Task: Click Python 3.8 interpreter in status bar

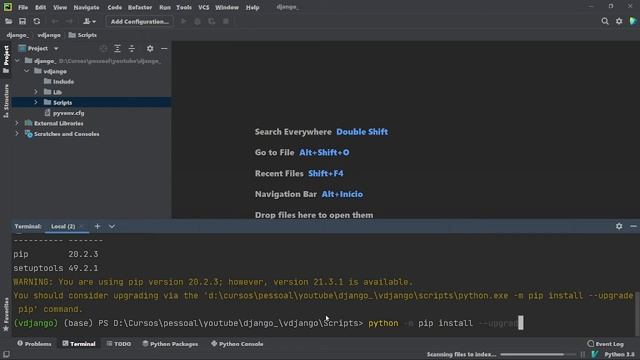Action: [x=619, y=354]
